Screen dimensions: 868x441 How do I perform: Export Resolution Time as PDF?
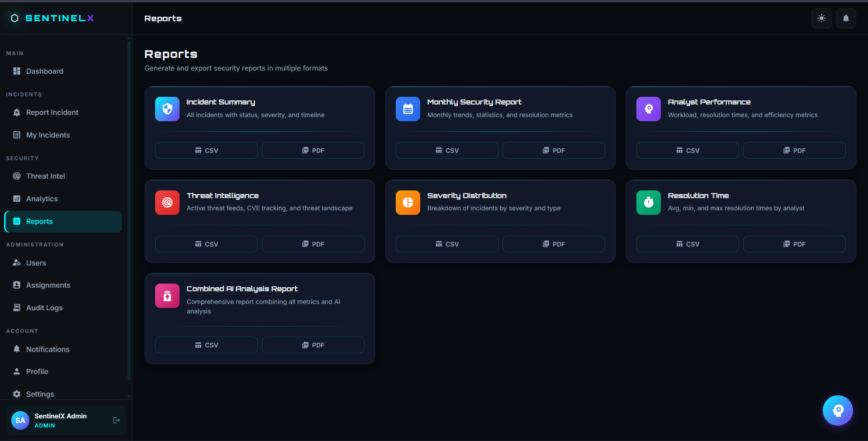(x=794, y=244)
